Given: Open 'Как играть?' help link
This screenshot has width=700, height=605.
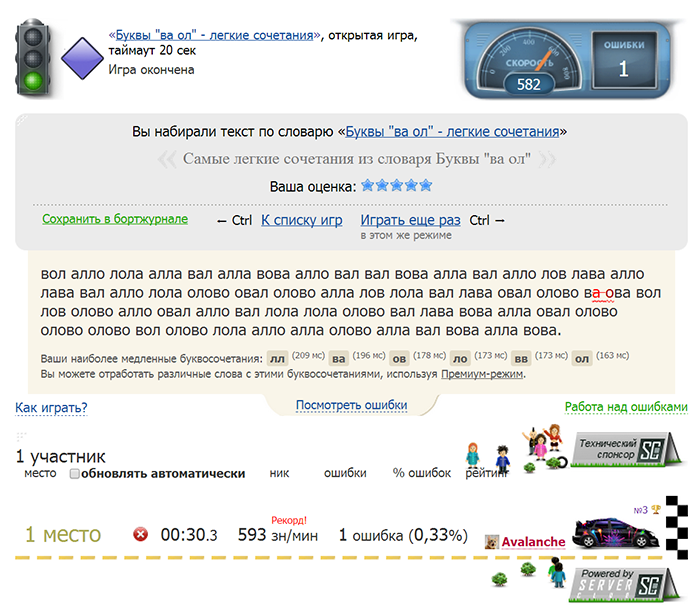Looking at the screenshot, I should coord(51,408).
